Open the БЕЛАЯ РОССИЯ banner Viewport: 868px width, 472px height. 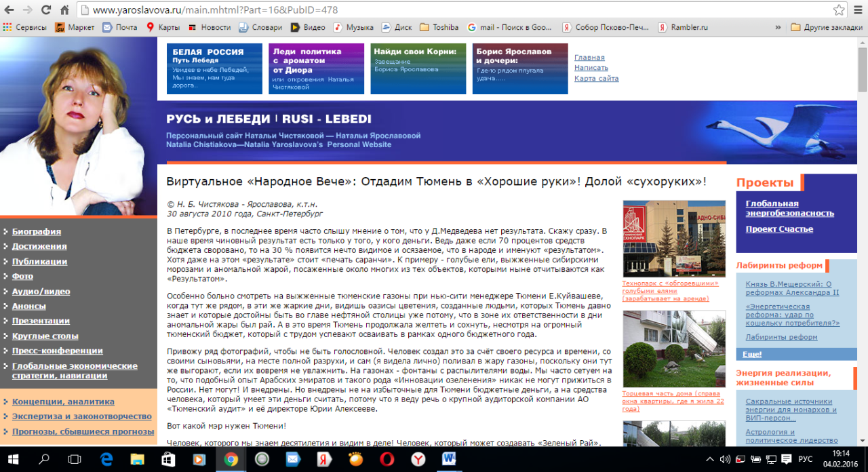[x=214, y=68]
